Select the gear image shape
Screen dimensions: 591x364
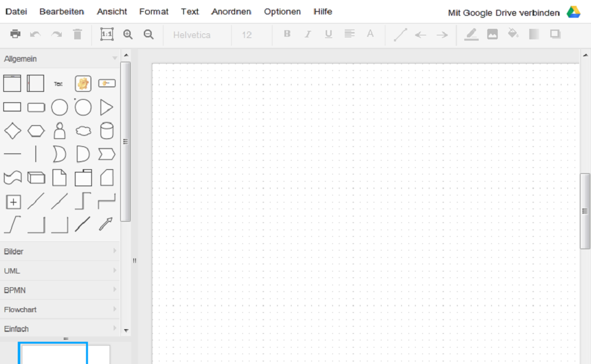[x=83, y=83]
